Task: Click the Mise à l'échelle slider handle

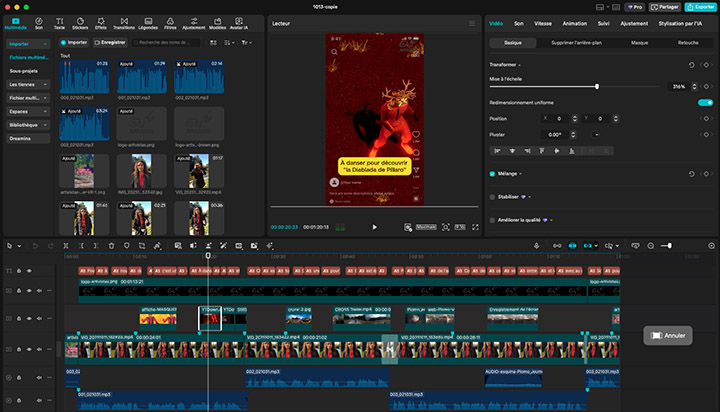Action: pos(597,87)
